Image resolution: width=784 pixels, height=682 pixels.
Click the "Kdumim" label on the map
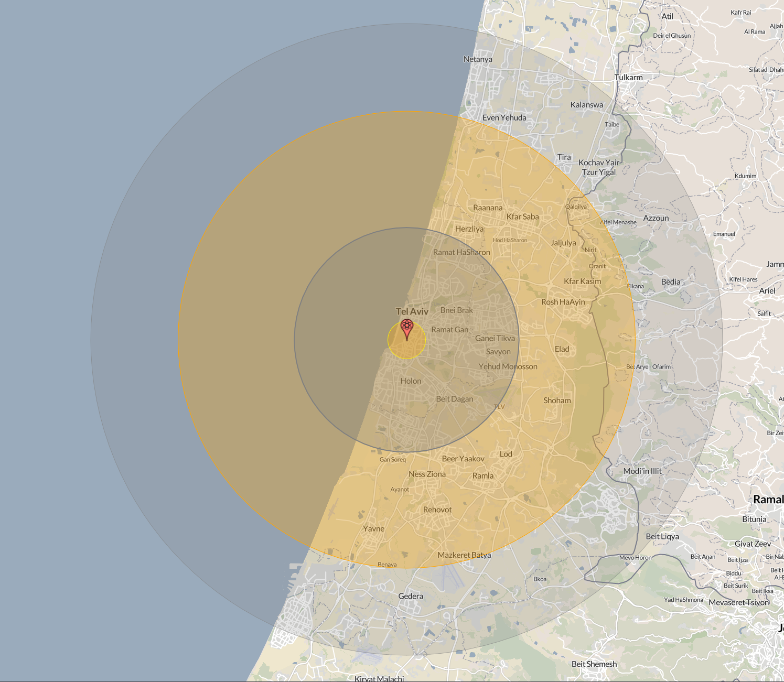[746, 176]
